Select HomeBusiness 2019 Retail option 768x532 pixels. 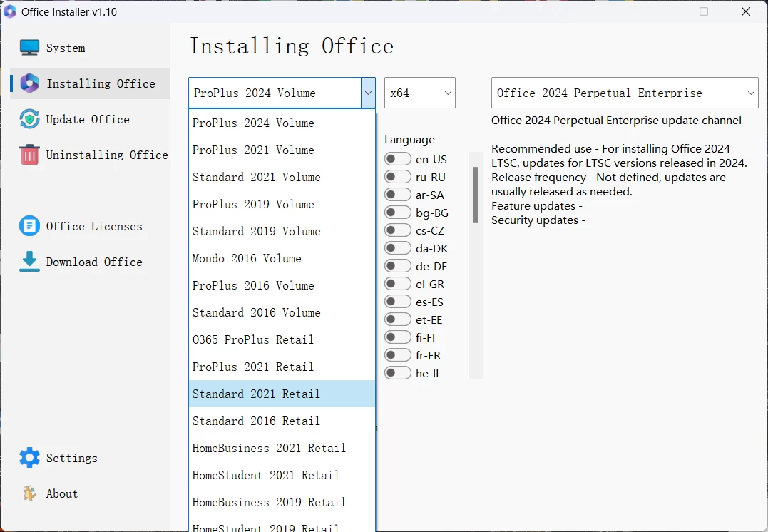pyautogui.click(x=282, y=502)
